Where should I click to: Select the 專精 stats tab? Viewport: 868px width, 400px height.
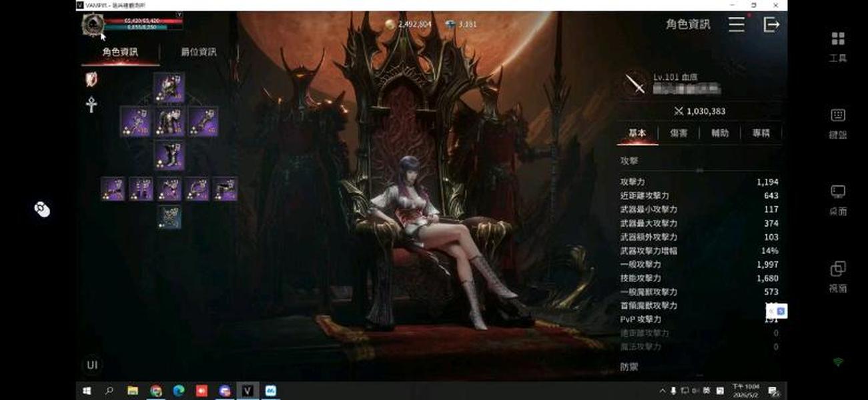point(761,133)
